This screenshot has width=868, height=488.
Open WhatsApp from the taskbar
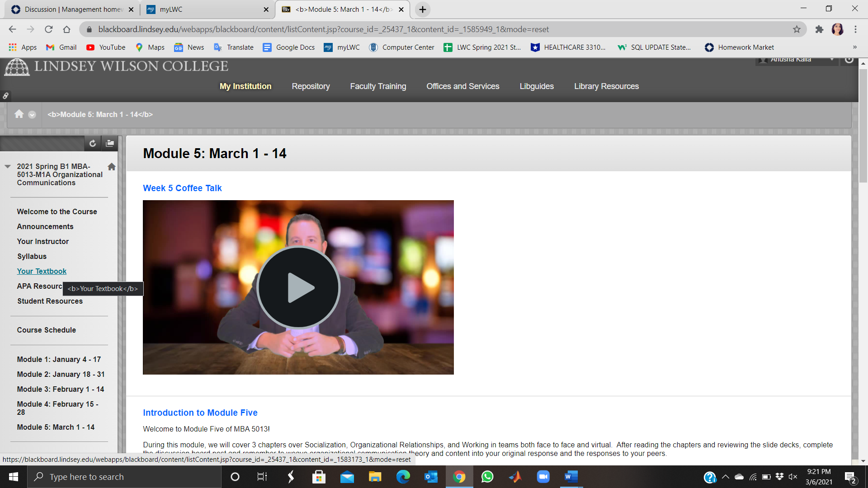tap(487, 477)
